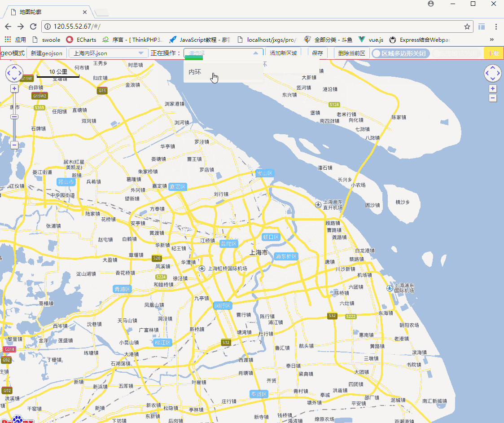The width and height of the screenshot is (504, 423).
Task: Click 新建geojson button
Action: click(x=47, y=53)
